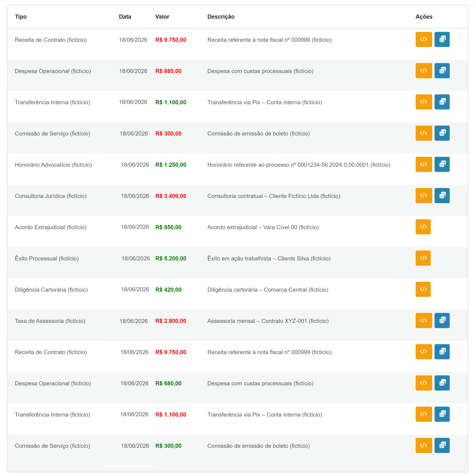Click the red R$ 300,00 value
Image resolution: width=476 pixels, height=476 pixels.
pos(168,134)
